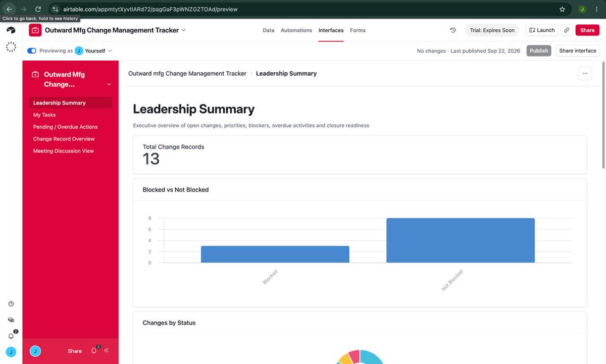This screenshot has width=606, height=364.
Task: Expand the Outward Mfg Change sidebar chevron
Action: pyautogui.click(x=109, y=84)
